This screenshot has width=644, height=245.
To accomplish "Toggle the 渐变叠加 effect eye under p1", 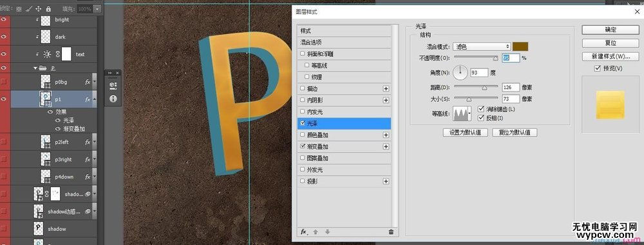I will pyautogui.click(x=58, y=129).
